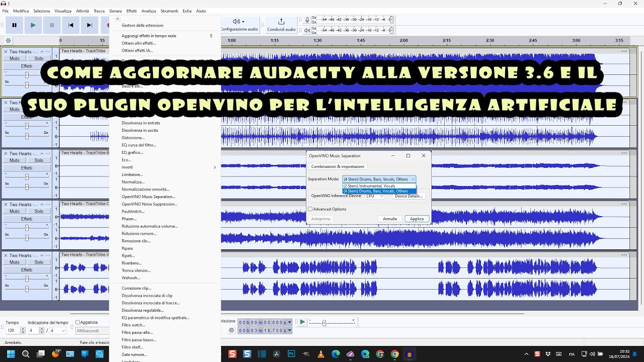The width and height of the screenshot is (644, 362).
Task: Open the Analizza menu
Action: (x=148, y=11)
